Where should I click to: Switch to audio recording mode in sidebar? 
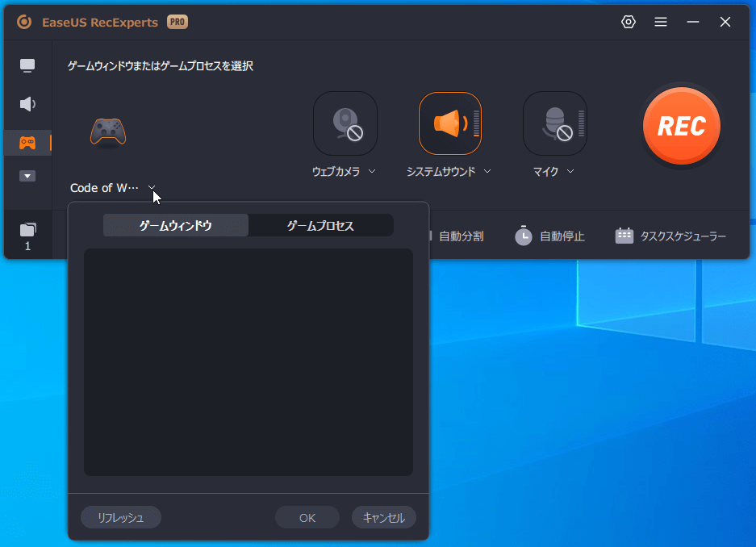point(27,104)
